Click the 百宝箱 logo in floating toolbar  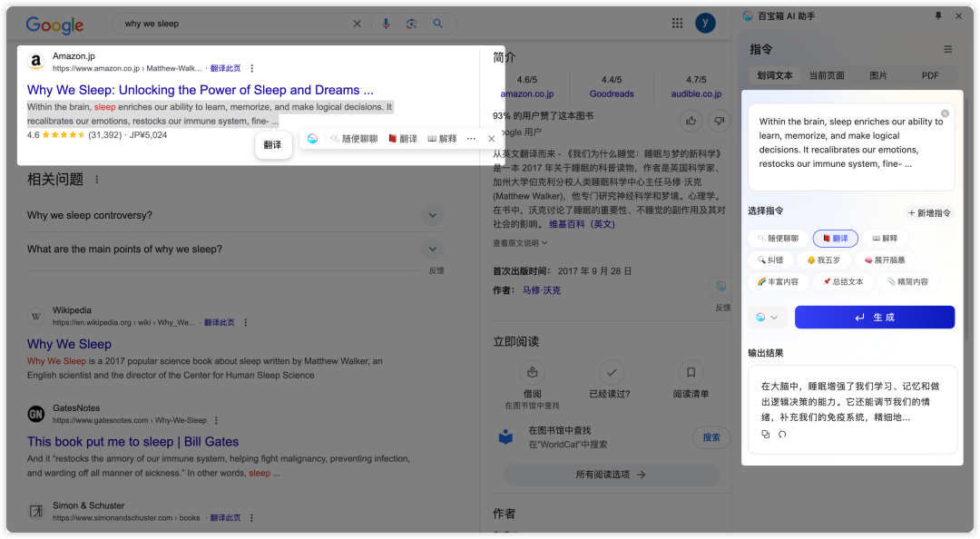(x=312, y=139)
